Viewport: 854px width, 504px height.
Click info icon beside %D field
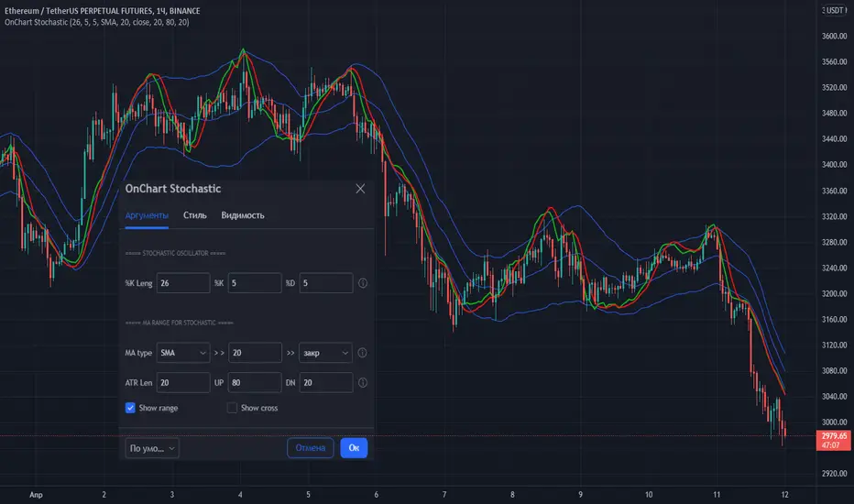point(363,283)
